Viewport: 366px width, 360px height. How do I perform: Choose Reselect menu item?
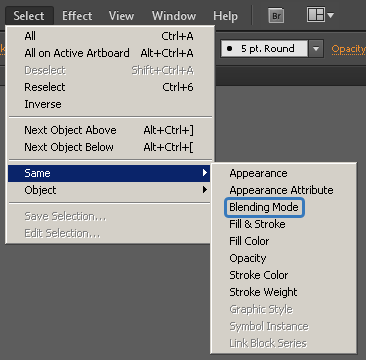pos(109,87)
